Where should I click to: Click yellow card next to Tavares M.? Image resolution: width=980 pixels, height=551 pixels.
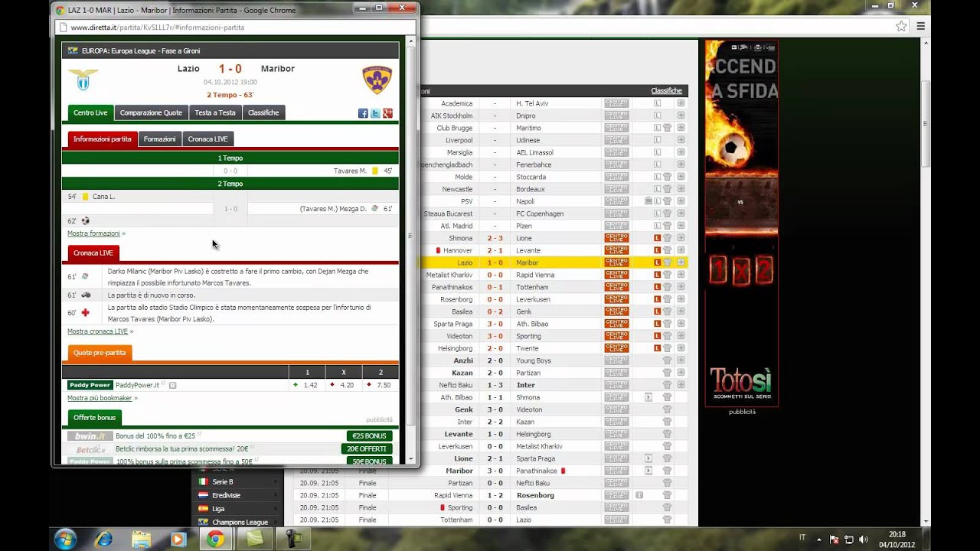pos(374,171)
